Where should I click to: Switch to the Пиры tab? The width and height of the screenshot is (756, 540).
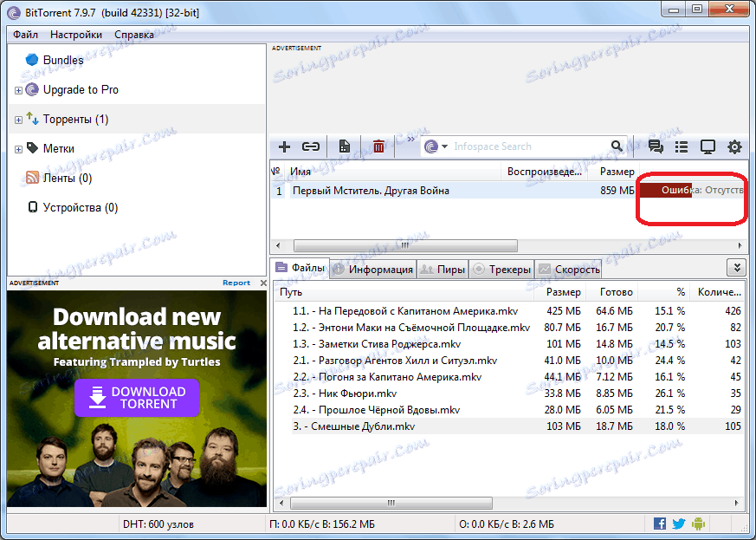click(443, 270)
